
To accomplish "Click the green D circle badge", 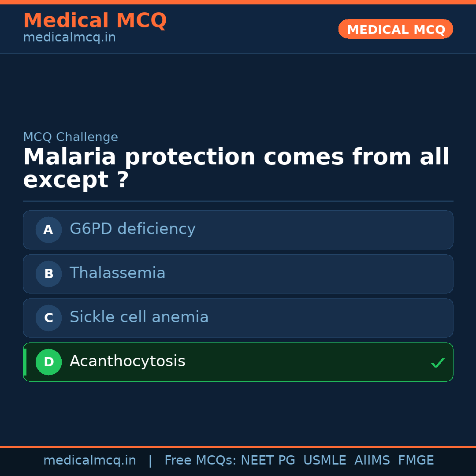I will (48, 362).
